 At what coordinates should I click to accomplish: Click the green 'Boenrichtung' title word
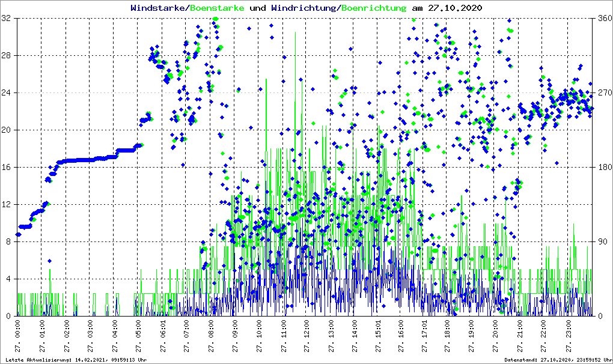click(x=373, y=8)
